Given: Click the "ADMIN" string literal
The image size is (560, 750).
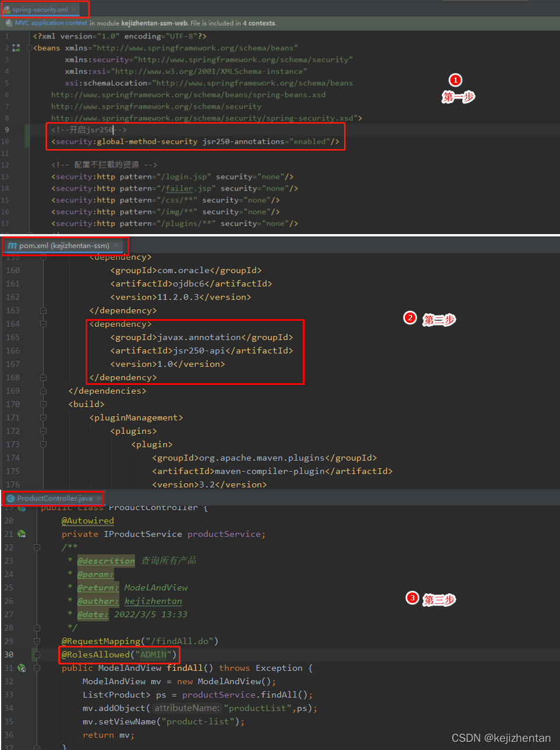Looking at the screenshot, I should tap(153, 655).
